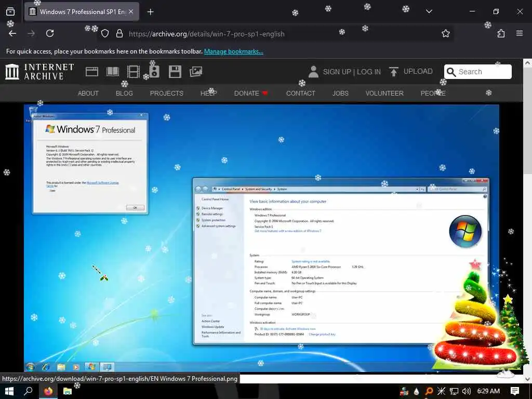Click the 6:29 AM taskbar clock

[x=488, y=391]
